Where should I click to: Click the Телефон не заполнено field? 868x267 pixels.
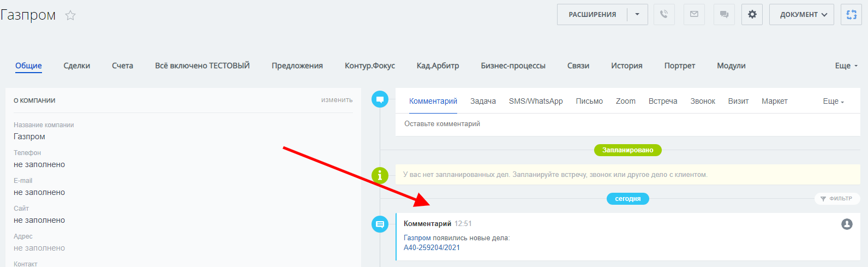[39, 164]
